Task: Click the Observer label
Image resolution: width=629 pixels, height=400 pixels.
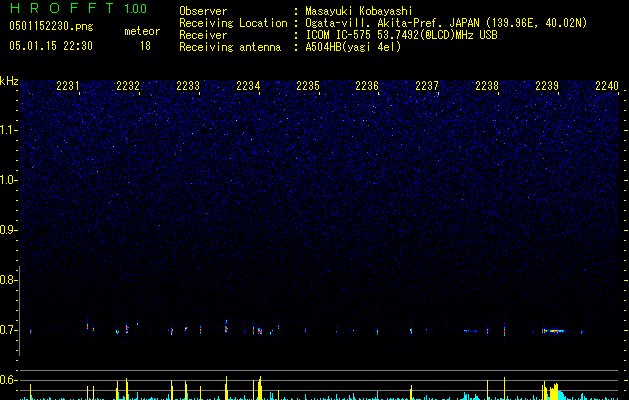Action: [203, 11]
